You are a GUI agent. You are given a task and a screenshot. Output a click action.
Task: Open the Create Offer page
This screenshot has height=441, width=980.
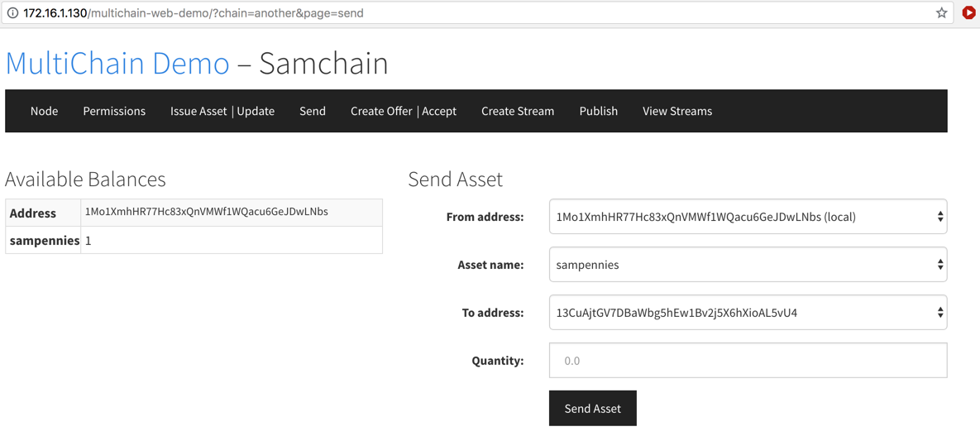(x=381, y=111)
